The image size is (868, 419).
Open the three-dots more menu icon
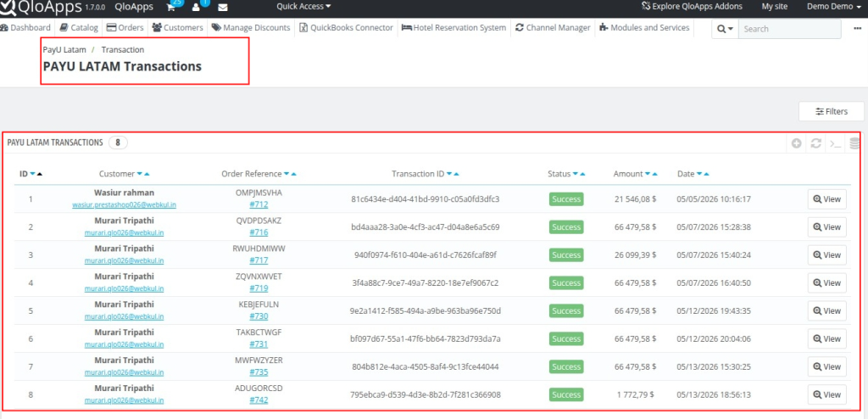click(858, 28)
